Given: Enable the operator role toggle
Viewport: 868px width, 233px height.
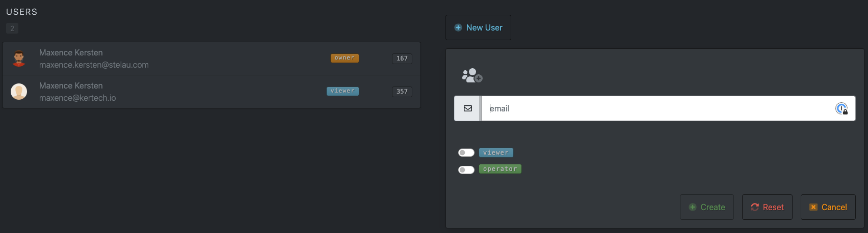Looking at the screenshot, I should tap(466, 169).
